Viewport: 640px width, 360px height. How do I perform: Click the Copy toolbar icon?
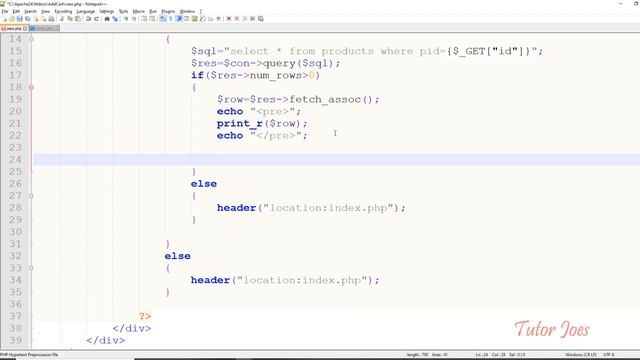69,19
